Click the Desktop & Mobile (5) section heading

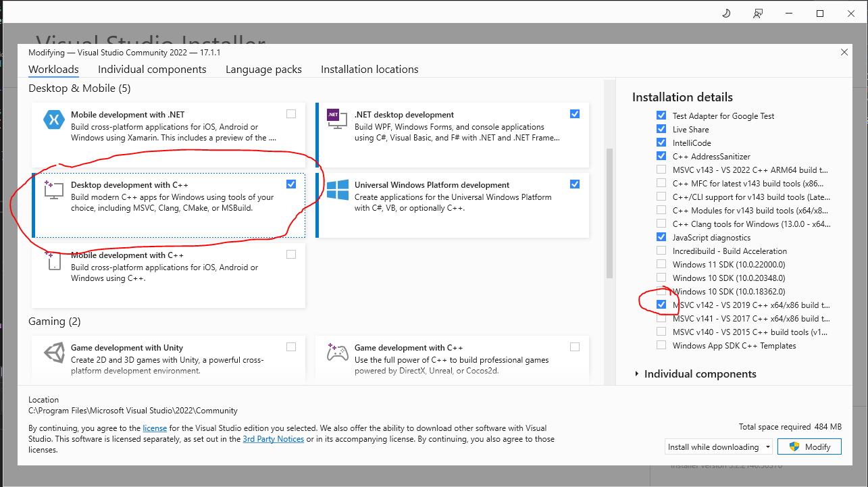point(80,88)
